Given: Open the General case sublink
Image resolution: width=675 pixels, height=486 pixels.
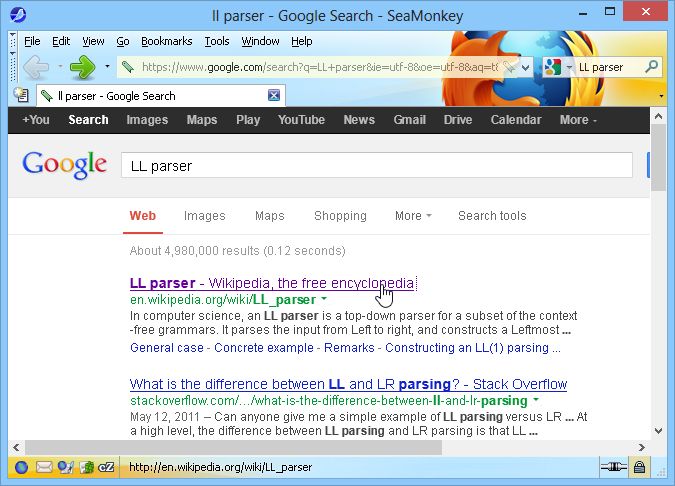Looking at the screenshot, I should (167, 348).
